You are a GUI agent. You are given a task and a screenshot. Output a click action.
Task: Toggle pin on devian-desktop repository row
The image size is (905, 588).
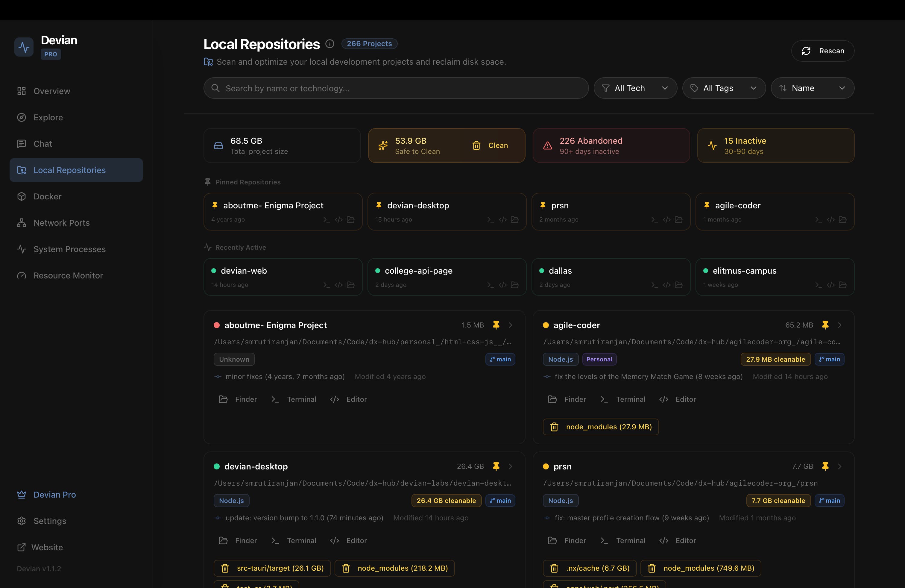496,466
